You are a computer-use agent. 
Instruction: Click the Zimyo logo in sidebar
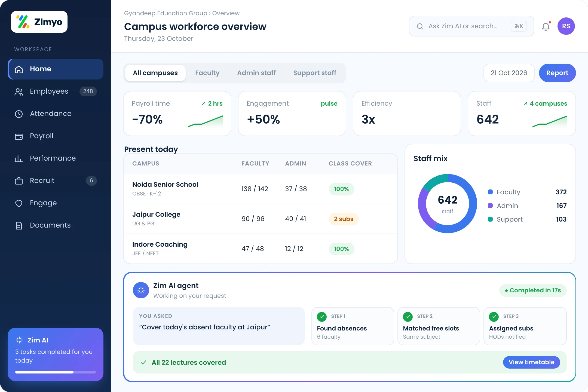click(x=39, y=22)
